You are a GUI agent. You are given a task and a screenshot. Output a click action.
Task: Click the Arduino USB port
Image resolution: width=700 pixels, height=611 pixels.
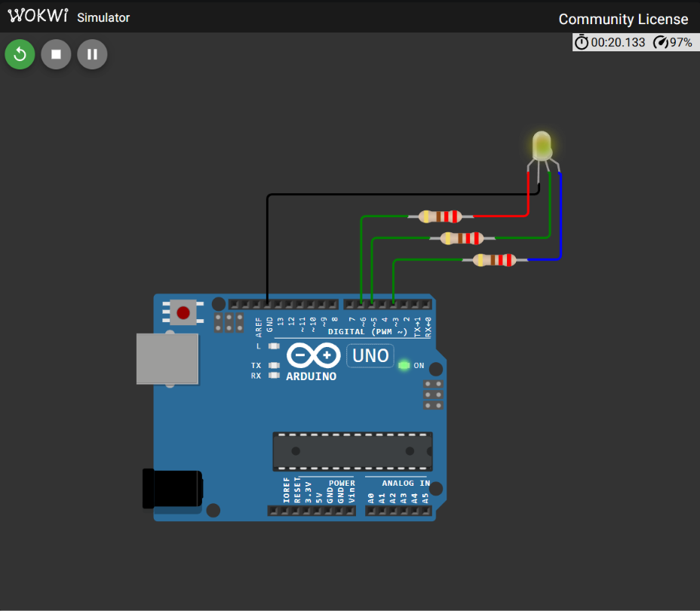coord(167,359)
